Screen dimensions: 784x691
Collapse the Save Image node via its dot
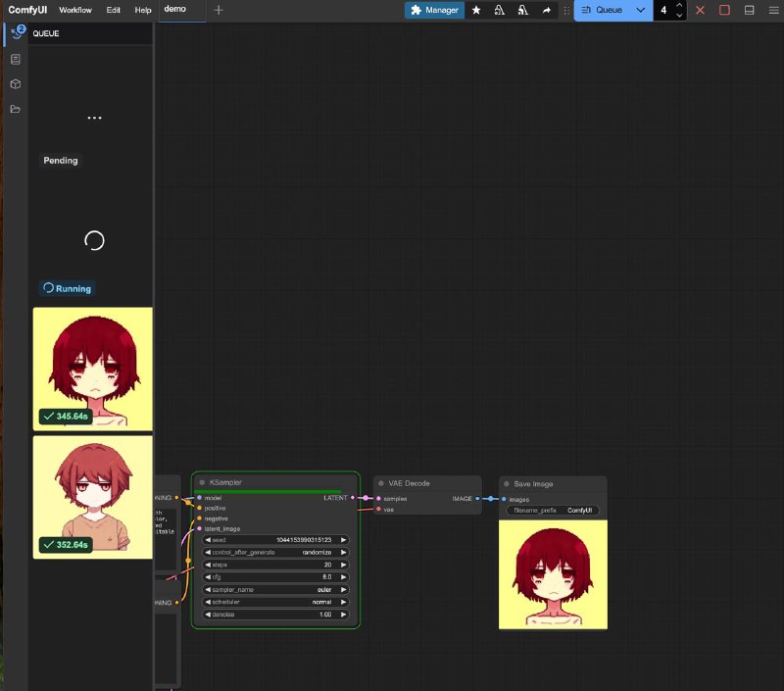click(507, 483)
